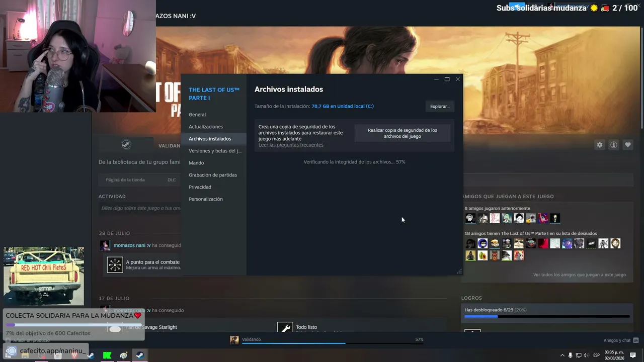The image size is (644, 362).
Task: Click the game info icon
Action: [614, 145]
